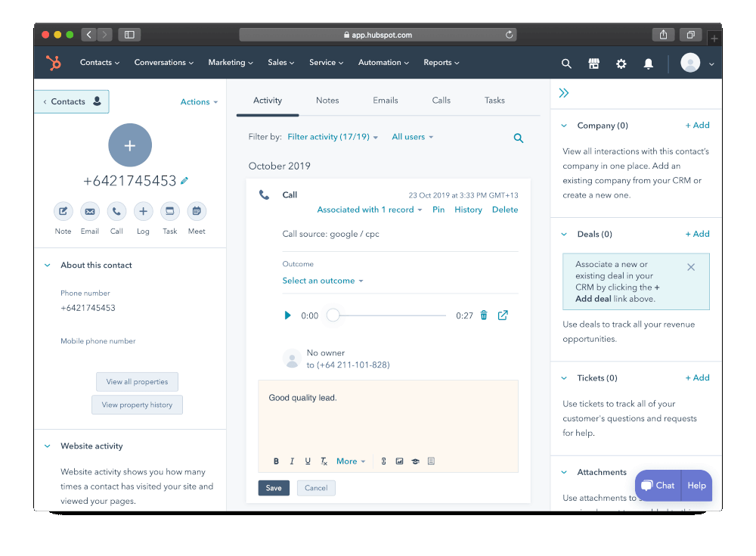Viewport: 756px width, 556px height.
Task: Delete the call recording via trash icon
Action: coord(484,315)
